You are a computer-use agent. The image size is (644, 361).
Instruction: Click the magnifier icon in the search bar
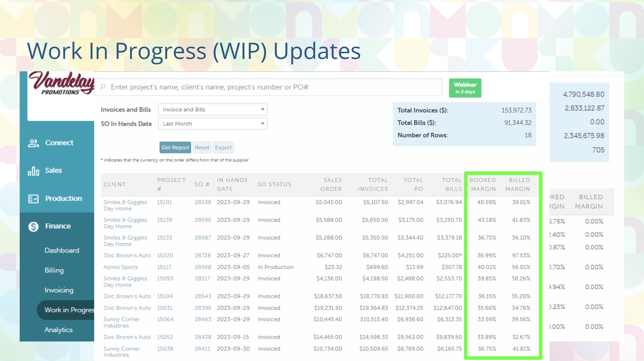(103, 87)
